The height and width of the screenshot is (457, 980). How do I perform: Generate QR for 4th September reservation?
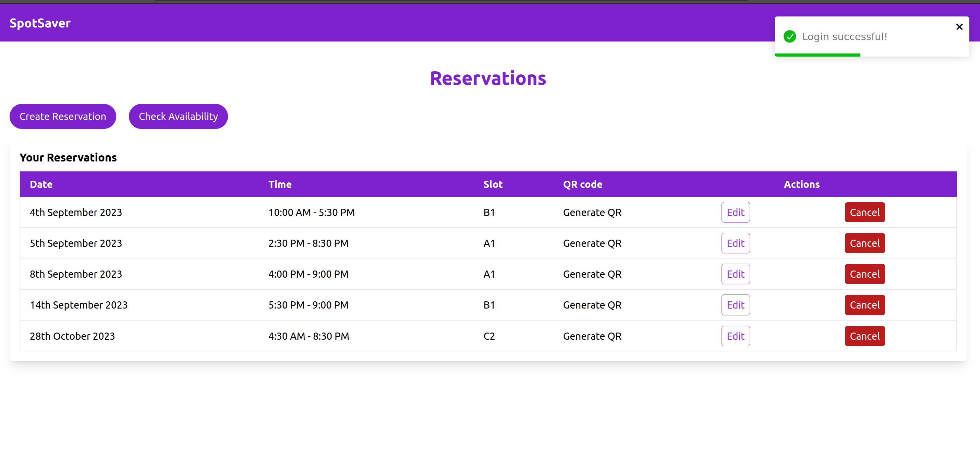coord(592,212)
